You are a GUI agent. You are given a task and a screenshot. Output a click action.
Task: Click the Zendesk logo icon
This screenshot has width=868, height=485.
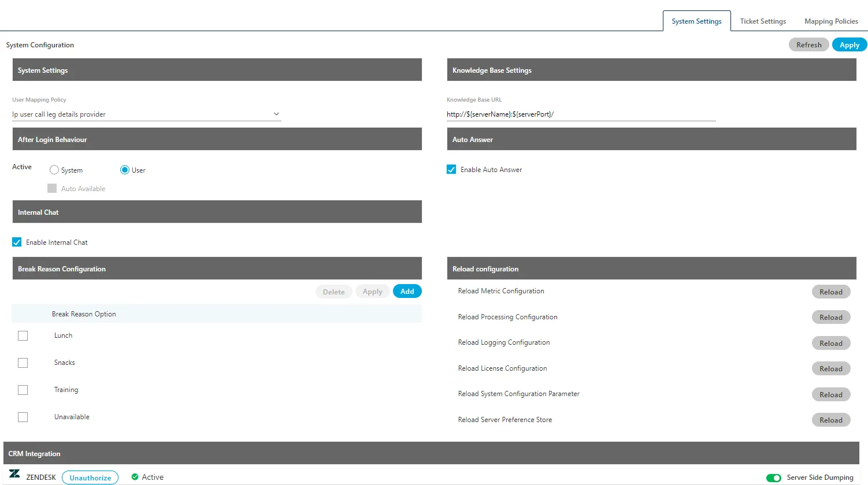pos(14,474)
